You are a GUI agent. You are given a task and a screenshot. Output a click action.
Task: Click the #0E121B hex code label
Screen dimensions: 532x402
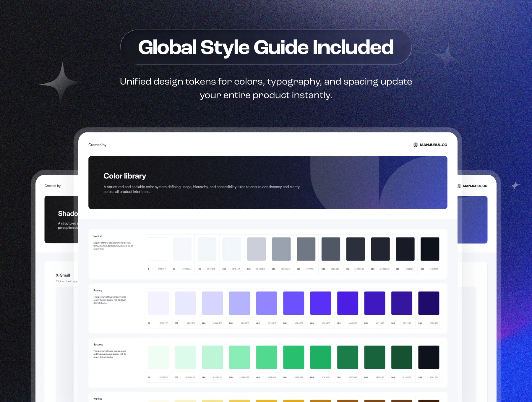click(434, 269)
